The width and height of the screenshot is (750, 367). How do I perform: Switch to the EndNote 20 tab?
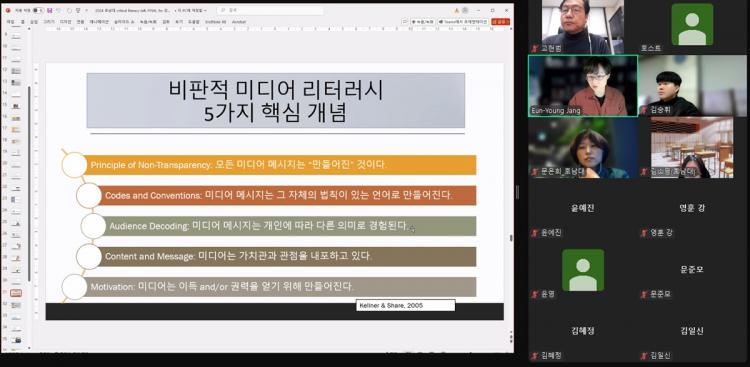tap(215, 22)
